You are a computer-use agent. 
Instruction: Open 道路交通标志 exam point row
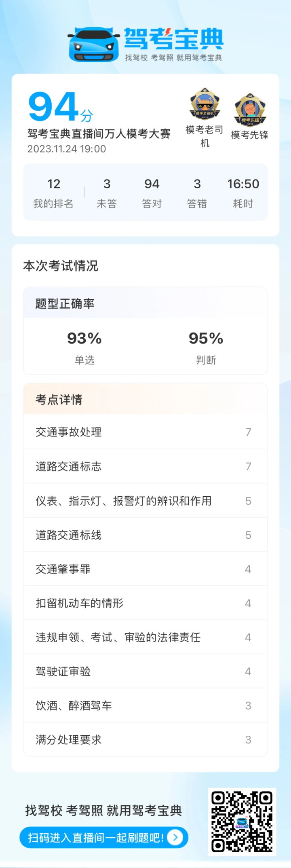pos(145,466)
